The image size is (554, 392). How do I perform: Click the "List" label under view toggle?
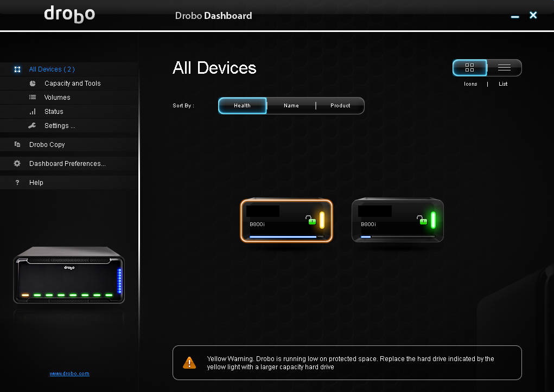[x=503, y=84]
